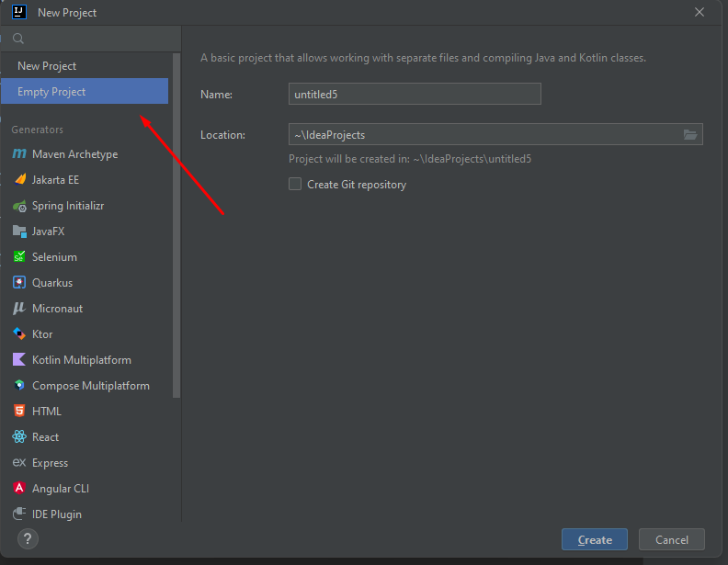Click the Ktor generator icon
This screenshot has height=565, width=728.
click(18, 334)
